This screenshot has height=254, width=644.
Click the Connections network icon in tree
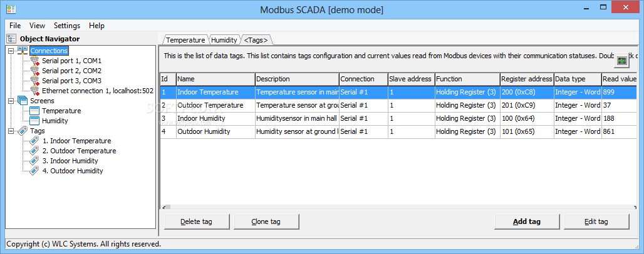point(23,51)
